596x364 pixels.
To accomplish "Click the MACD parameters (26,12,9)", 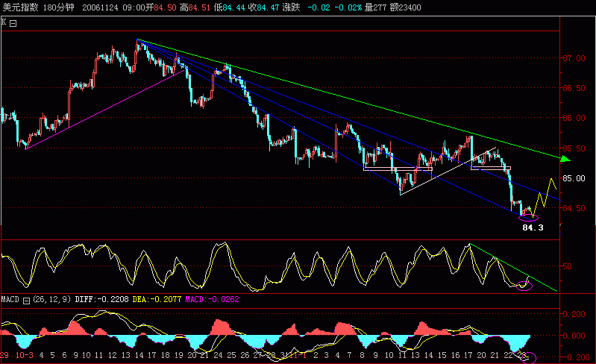I will point(51,299).
